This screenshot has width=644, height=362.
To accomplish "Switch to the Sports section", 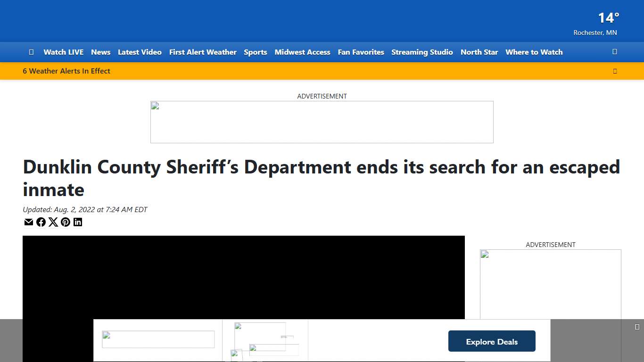I will (256, 52).
